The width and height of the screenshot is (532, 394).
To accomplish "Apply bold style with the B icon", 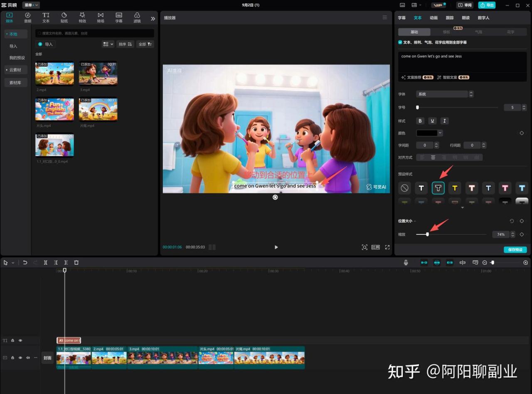I will point(420,121).
